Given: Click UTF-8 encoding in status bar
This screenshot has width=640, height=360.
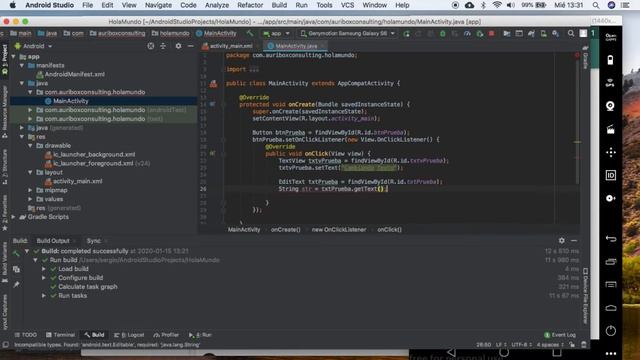Looking at the screenshot, I should 521,345.
